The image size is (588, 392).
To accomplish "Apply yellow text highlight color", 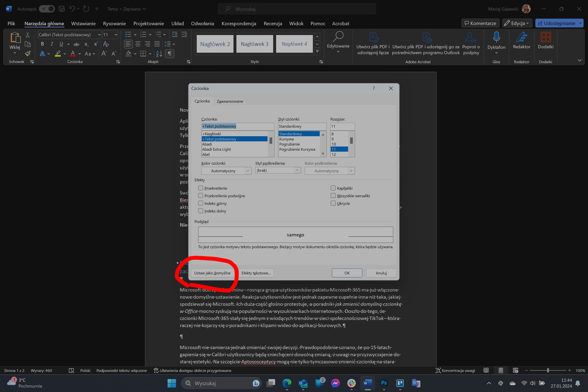I will 58,53.
